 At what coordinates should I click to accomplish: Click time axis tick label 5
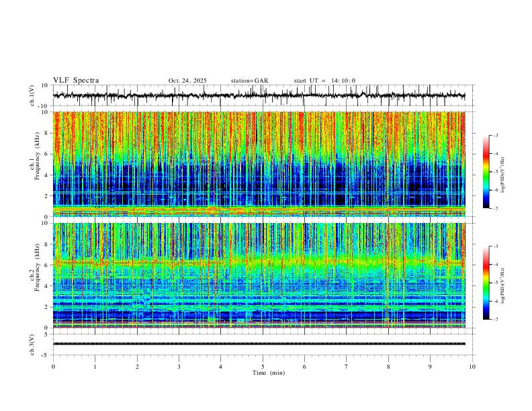tap(263, 367)
